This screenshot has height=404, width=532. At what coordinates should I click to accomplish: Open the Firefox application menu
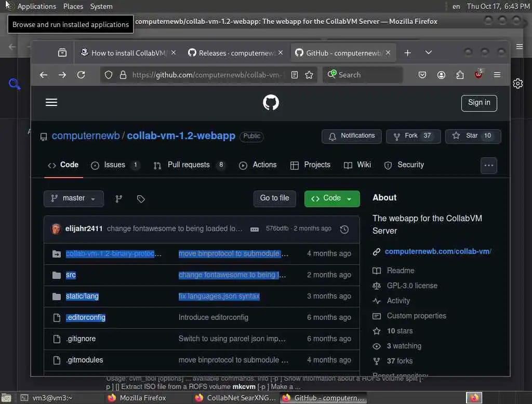tap(497, 75)
